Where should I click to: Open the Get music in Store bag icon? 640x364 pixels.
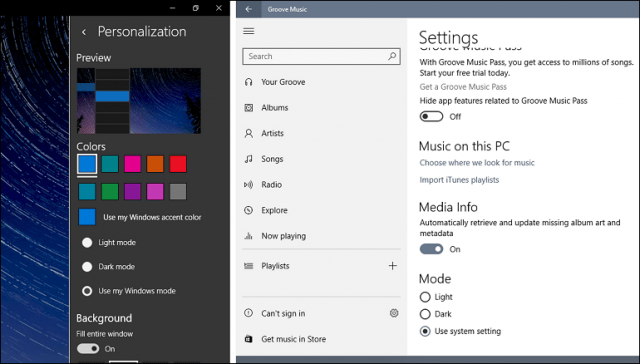click(x=248, y=339)
